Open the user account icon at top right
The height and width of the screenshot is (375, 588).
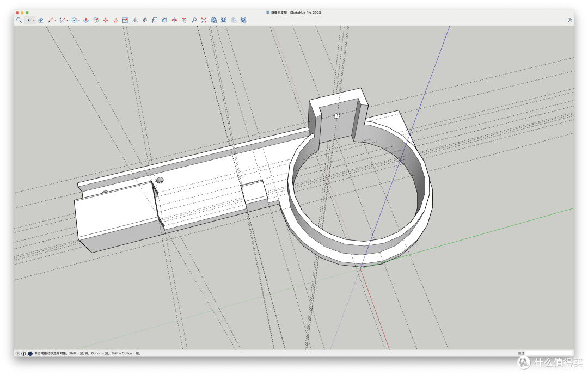coord(569,20)
